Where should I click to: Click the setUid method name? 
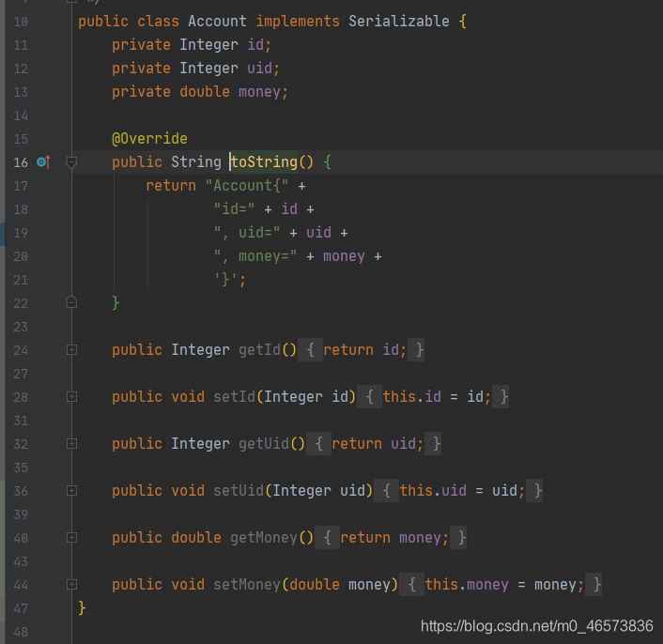[x=239, y=490]
